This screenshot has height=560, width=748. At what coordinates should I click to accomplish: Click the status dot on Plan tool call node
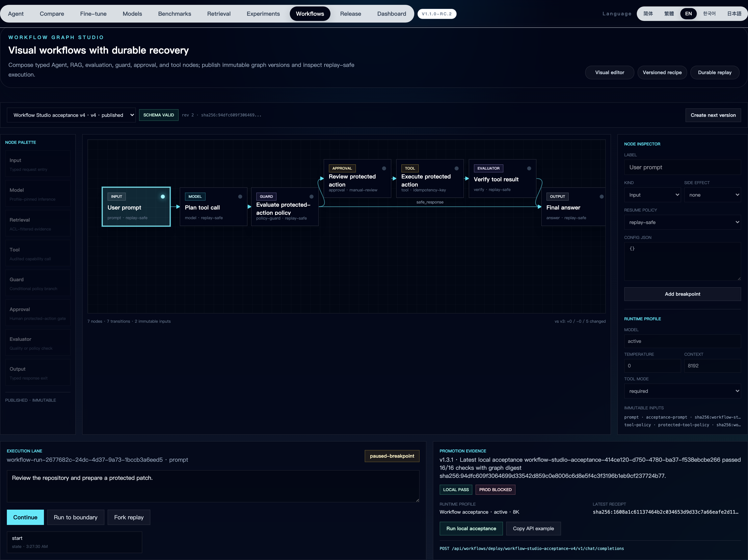[240, 197]
